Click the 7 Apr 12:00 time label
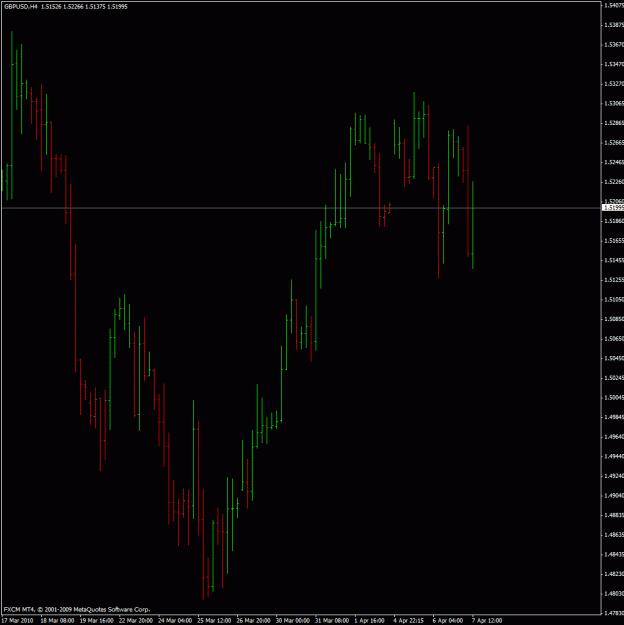624x625 pixels. pos(487,621)
